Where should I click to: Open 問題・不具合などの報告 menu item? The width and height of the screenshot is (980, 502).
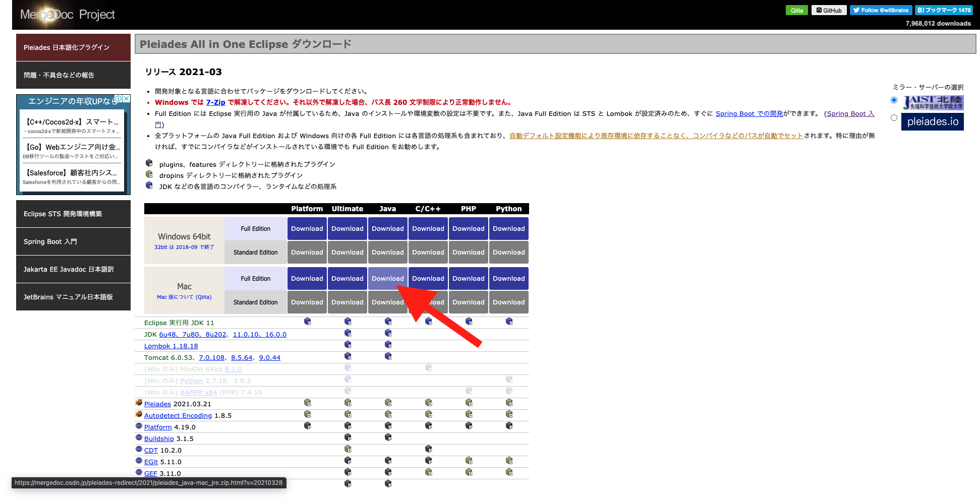(73, 75)
